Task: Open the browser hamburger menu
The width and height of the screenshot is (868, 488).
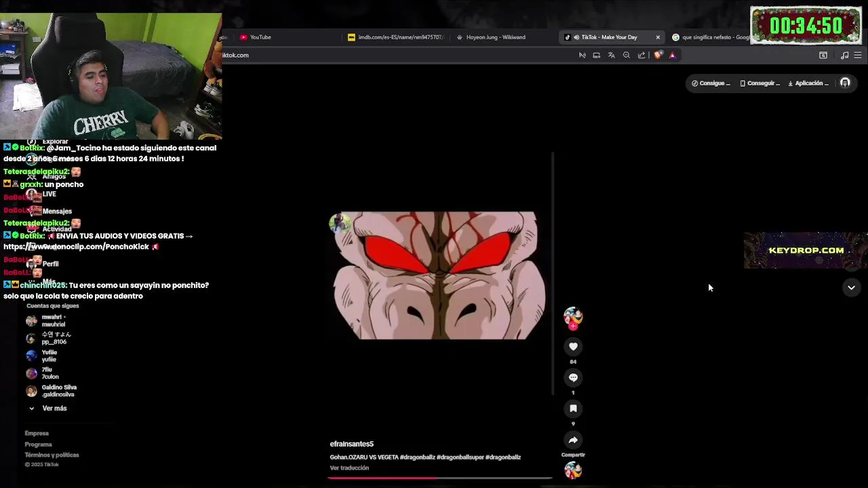Action: pos(858,56)
